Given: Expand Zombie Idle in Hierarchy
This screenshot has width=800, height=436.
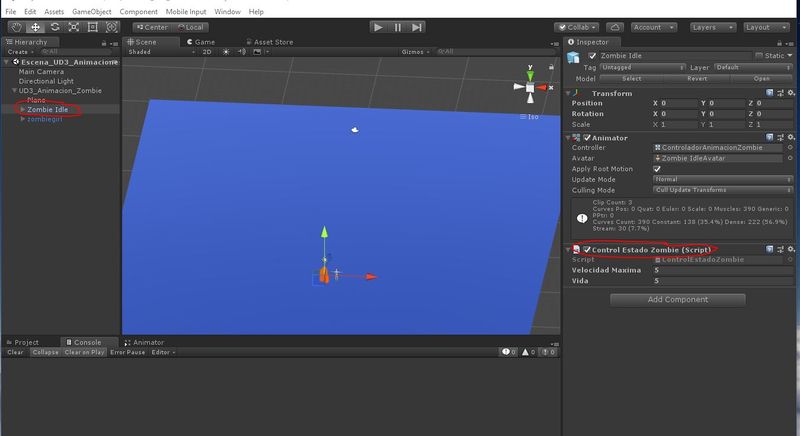Looking at the screenshot, I should [x=22, y=110].
